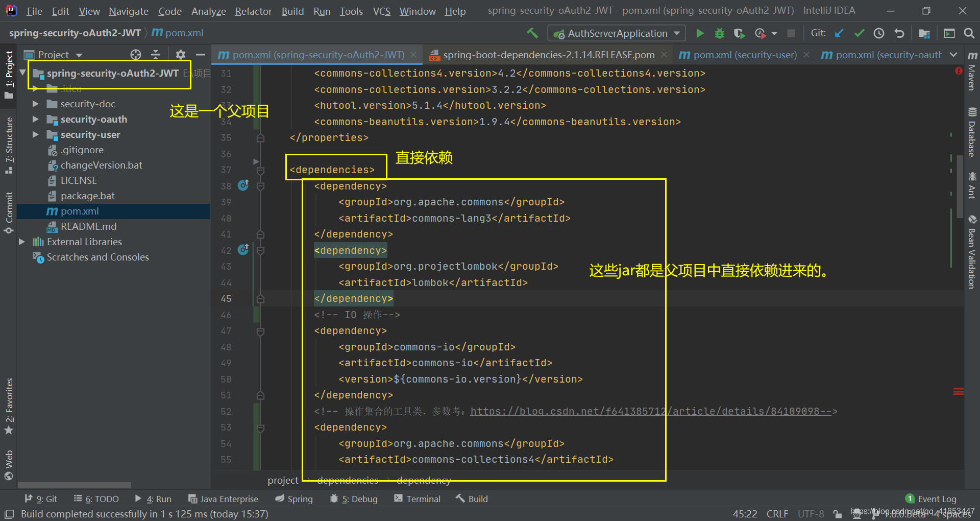This screenshot has width=980, height=521.
Task: Hide the Project panel with minus icon
Action: [201, 55]
